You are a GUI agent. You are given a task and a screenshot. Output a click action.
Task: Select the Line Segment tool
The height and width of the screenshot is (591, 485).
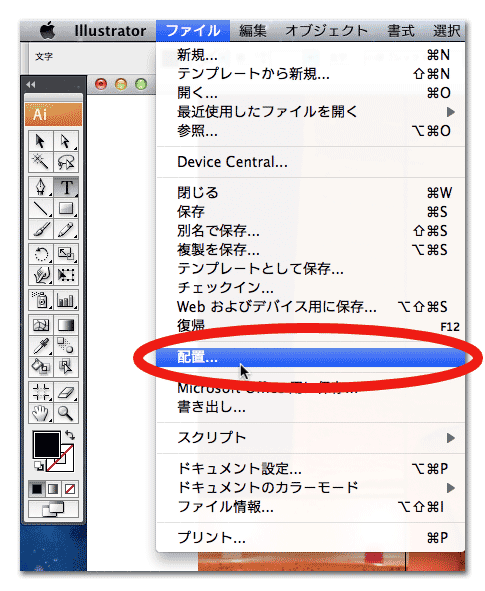point(40,208)
